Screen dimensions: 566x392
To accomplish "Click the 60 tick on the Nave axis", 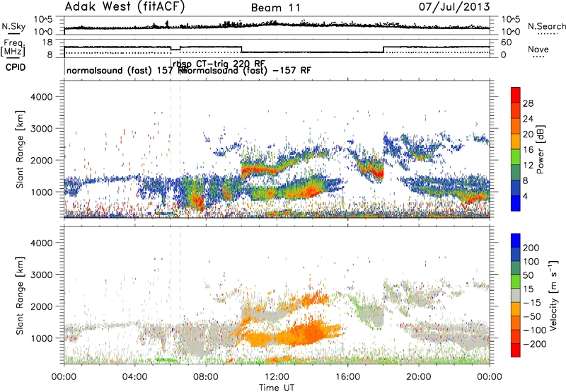I will click(507, 42).
